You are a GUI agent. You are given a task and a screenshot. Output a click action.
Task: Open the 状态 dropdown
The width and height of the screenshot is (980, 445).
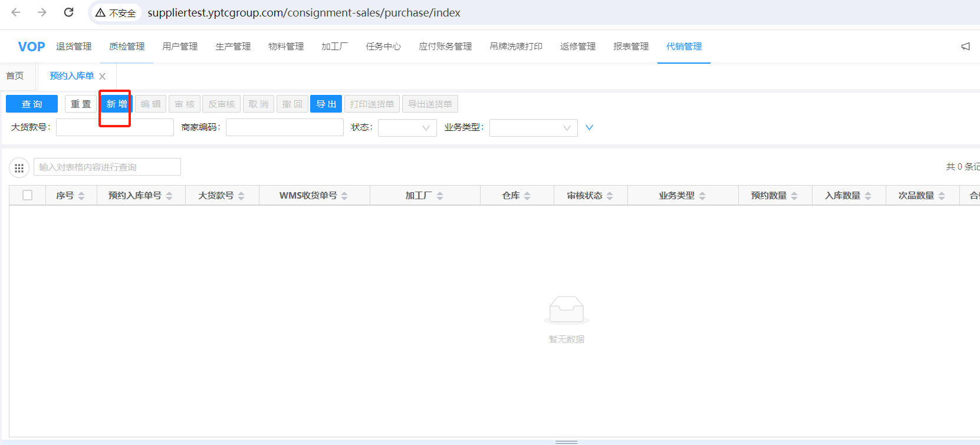pyautogui.click(x=407, y=127)
